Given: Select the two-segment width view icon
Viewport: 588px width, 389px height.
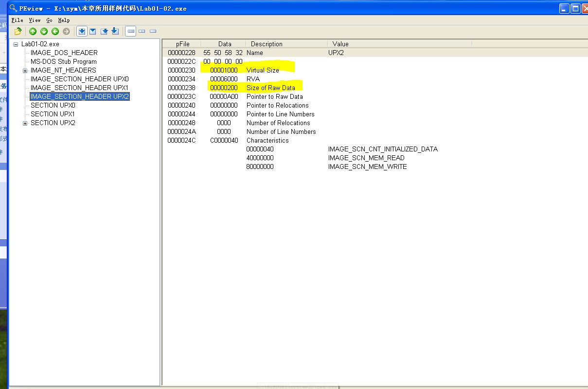Looking at the screenshot, I should [x=142, y=32].
